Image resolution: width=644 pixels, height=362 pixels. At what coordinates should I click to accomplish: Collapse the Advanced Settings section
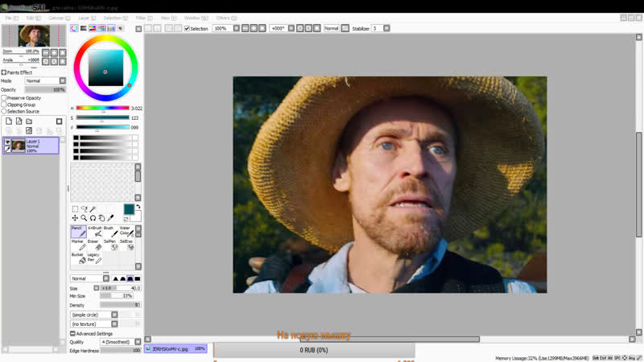click(x=72, y=334)
